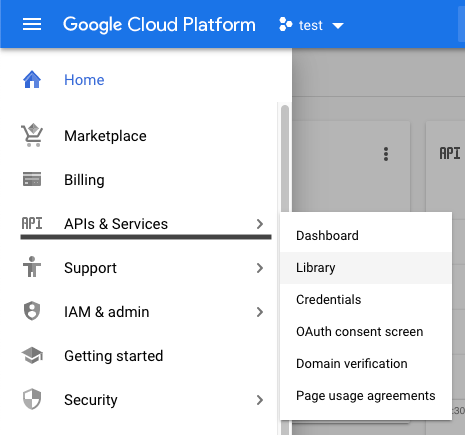Open Page usage agreements entry

tap(366, 396)
